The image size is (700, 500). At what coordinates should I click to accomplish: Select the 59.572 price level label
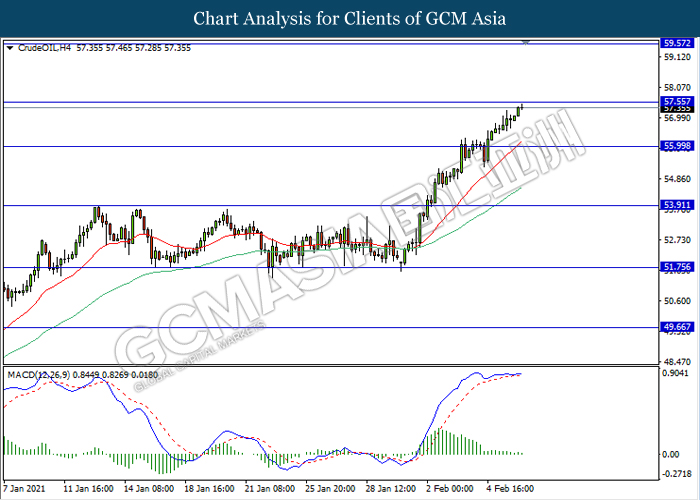pyautogui.click(x=677, y=43)
